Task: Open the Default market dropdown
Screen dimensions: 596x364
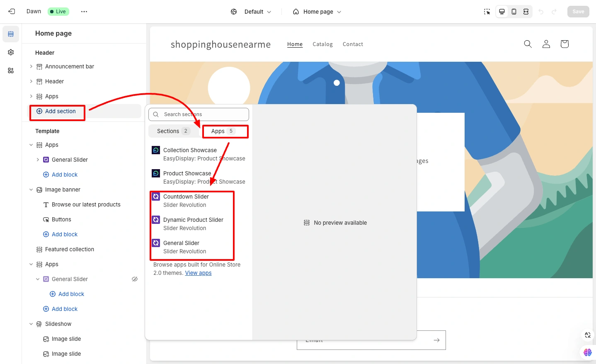Action: click(x=251, y=12)
